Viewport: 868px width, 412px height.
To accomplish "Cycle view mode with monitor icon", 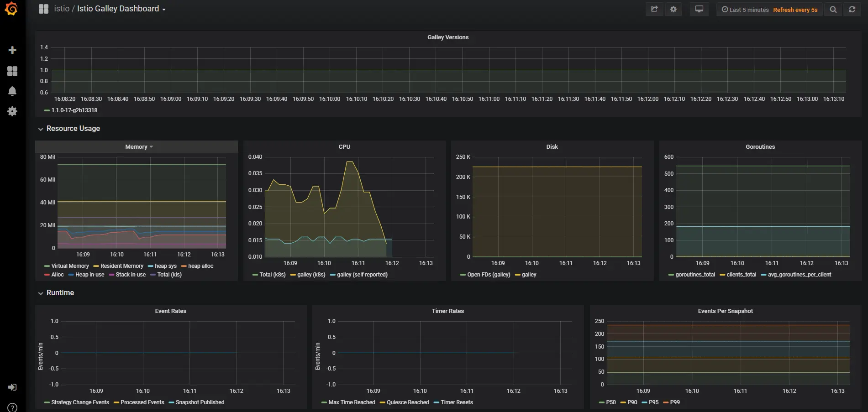I will click(x=699, y=9).
